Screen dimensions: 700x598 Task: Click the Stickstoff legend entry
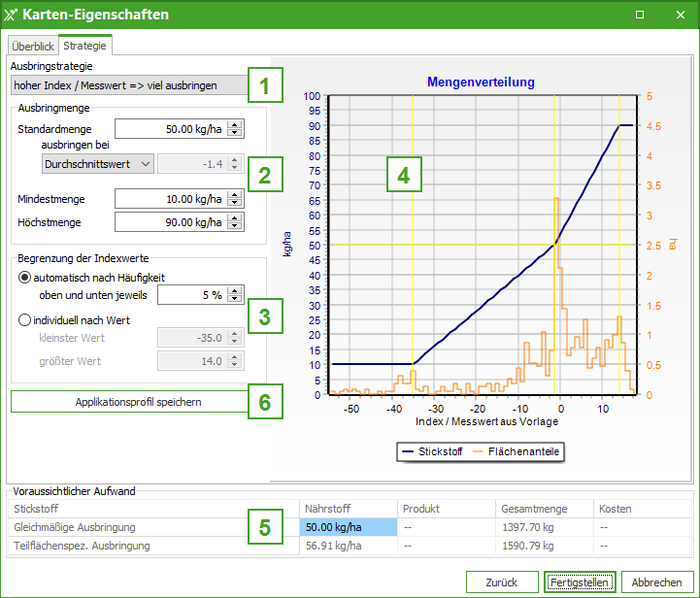click(x=431, y=451)
